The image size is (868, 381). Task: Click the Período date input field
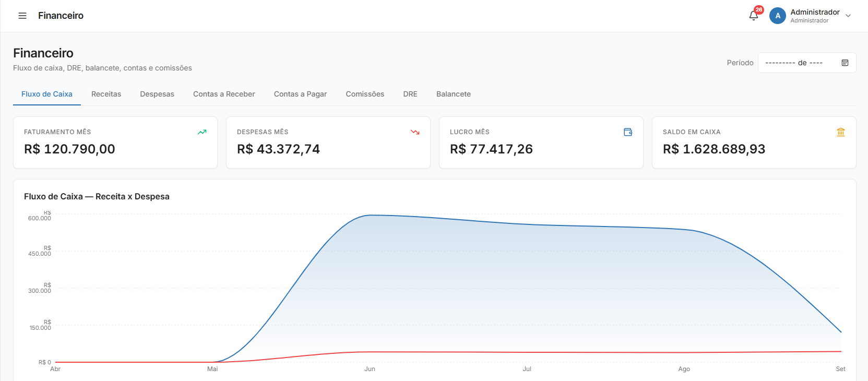click(x=807, y=63)
